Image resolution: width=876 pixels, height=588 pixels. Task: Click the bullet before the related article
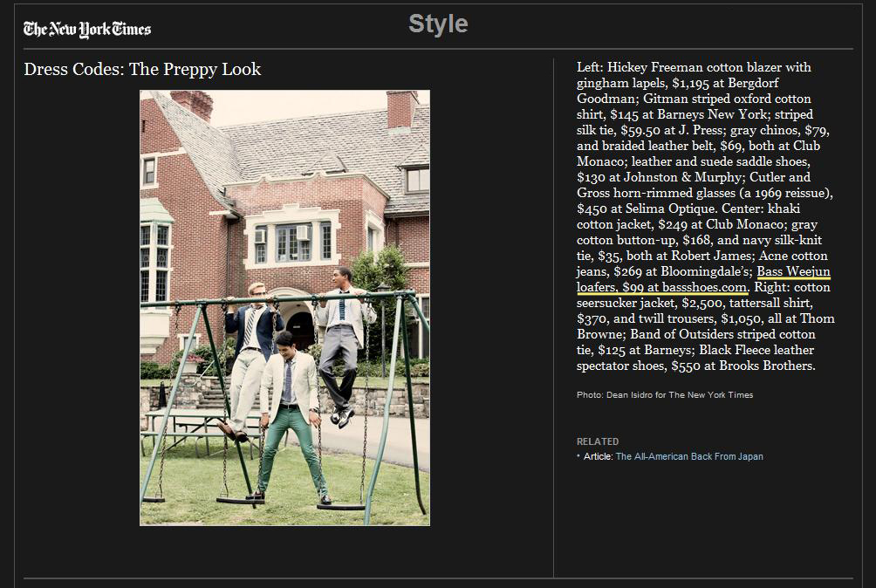pyautogui.click(x=578, y=456)
